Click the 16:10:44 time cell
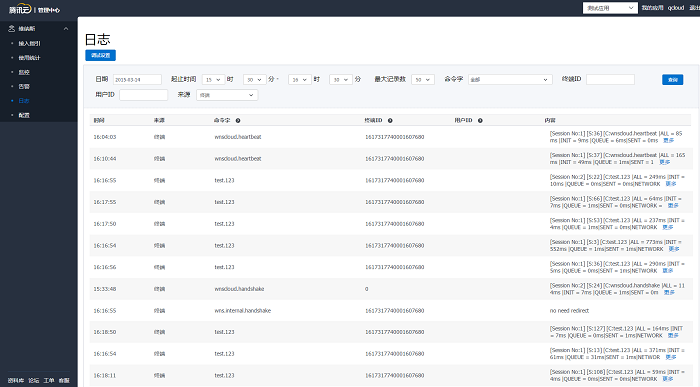The height and width of the screenshot is (387, 700). 105,159
